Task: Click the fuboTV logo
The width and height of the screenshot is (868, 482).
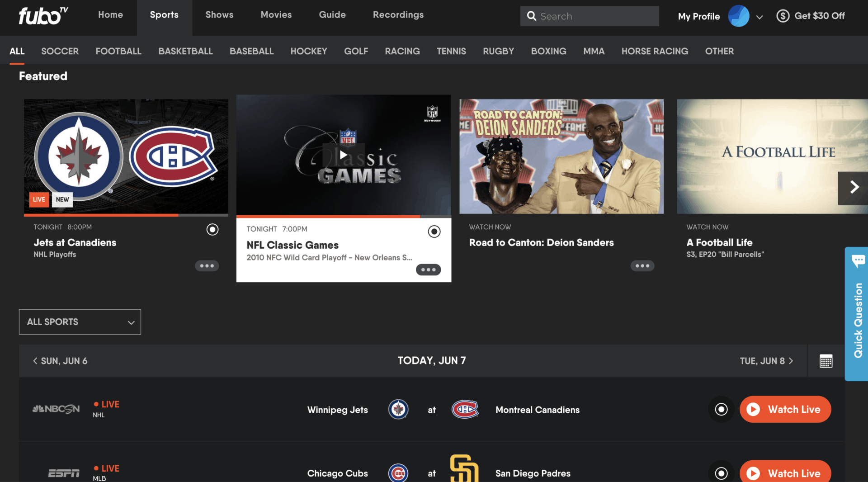Action: (x=43, y=15)
